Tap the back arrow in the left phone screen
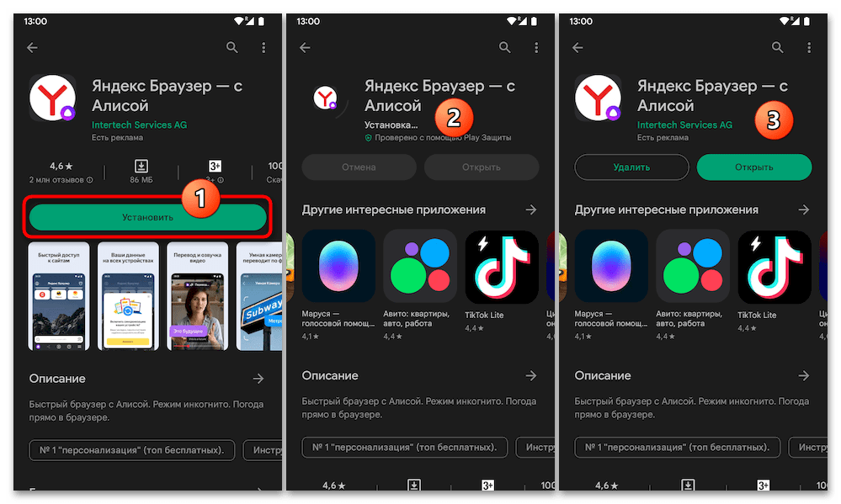Image resolution: width=841 pixels, height=504 pixels. [x=32, y=48]
